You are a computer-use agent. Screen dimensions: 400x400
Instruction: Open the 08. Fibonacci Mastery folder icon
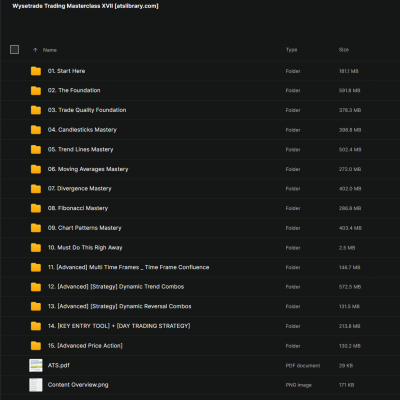point(36,208)
